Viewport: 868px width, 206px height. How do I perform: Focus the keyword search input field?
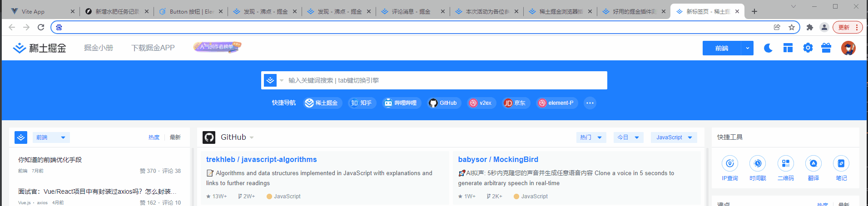click(445, 80)
